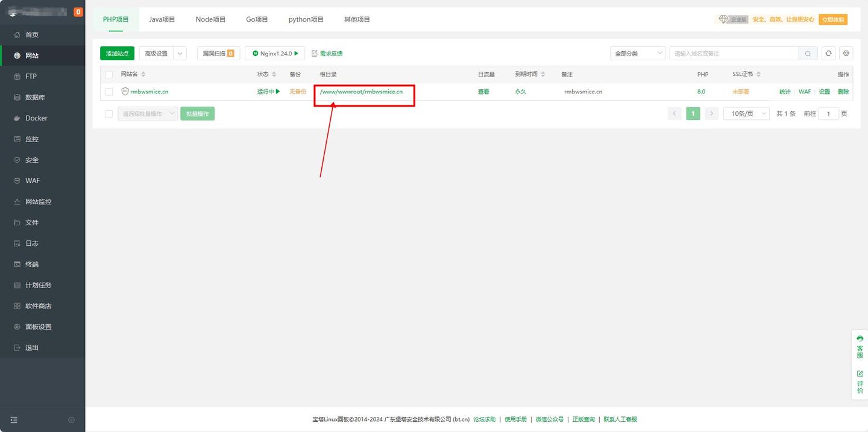
Task: Click 设置 for rmbwsmice.cn row
Action: [824, 92]
